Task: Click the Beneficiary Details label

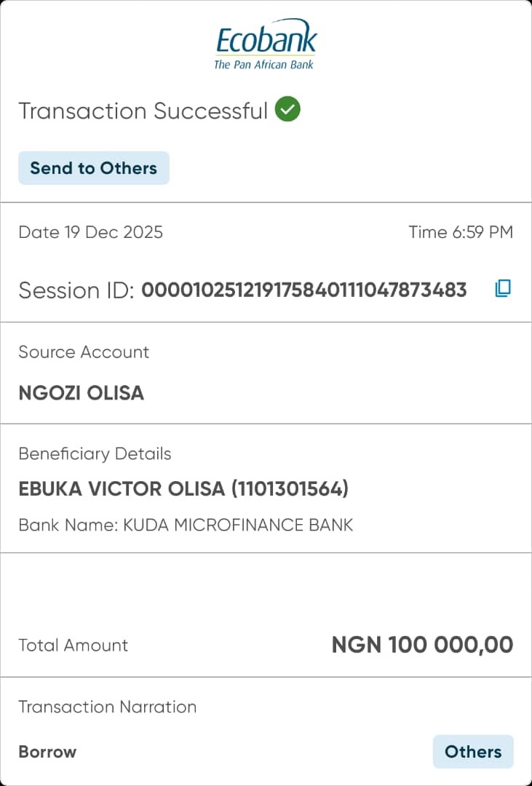Action: point(95,454)
